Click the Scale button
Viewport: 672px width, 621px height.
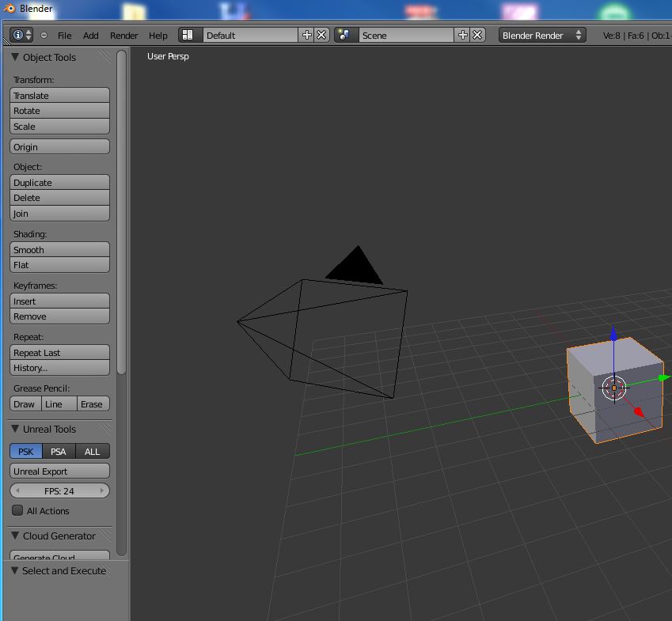tap(59, 127)
